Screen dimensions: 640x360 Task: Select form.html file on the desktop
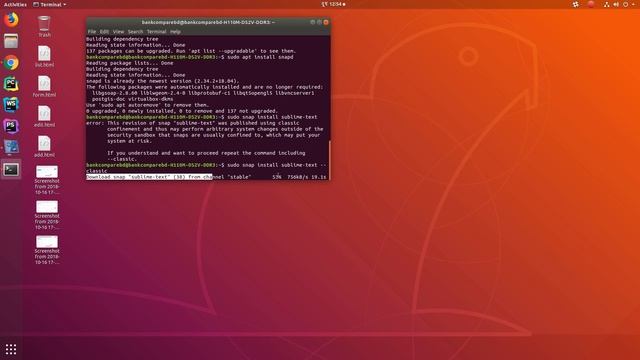pyautogui.click(x=44, y=87)
